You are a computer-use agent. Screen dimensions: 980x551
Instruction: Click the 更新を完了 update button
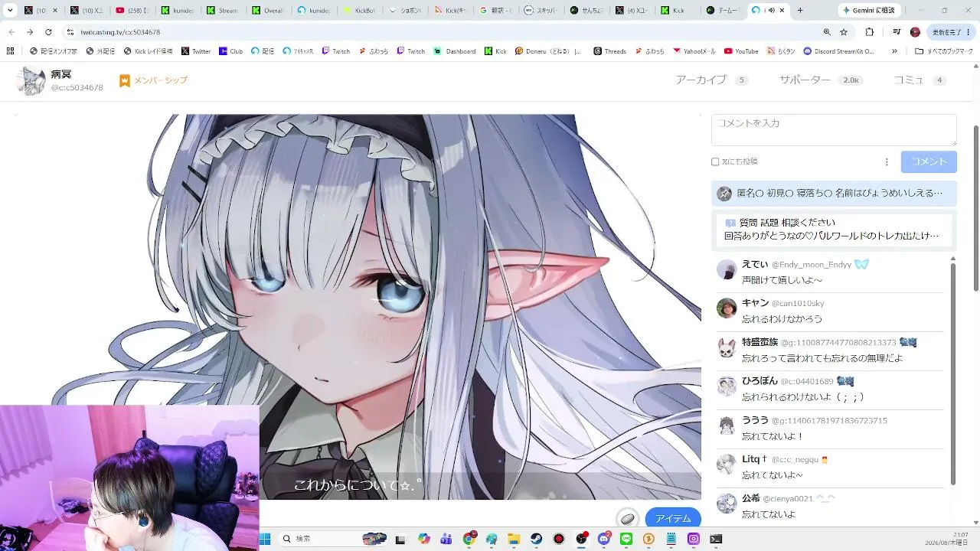(950, 32)
